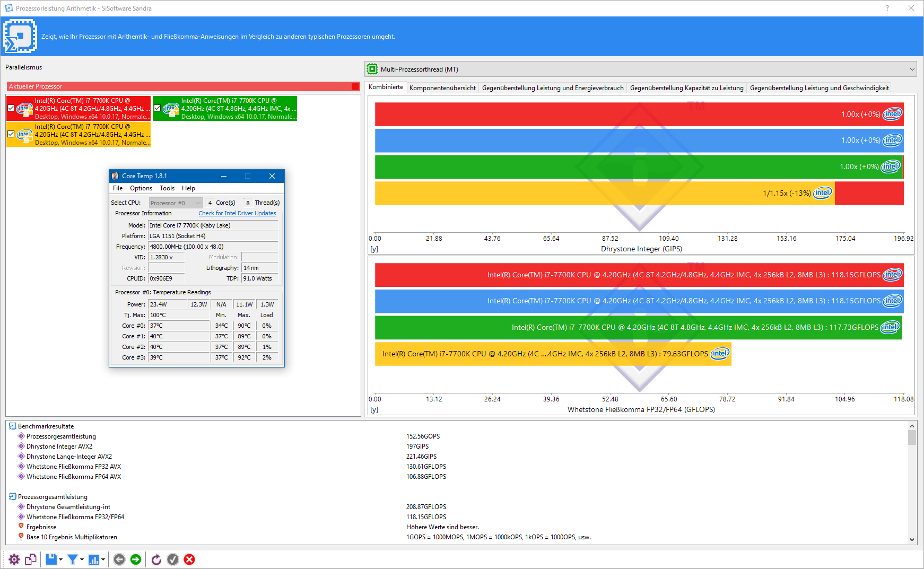Click Check for Intel Driver Updates link
Screen dimensions: 924x569
point(237,213)
